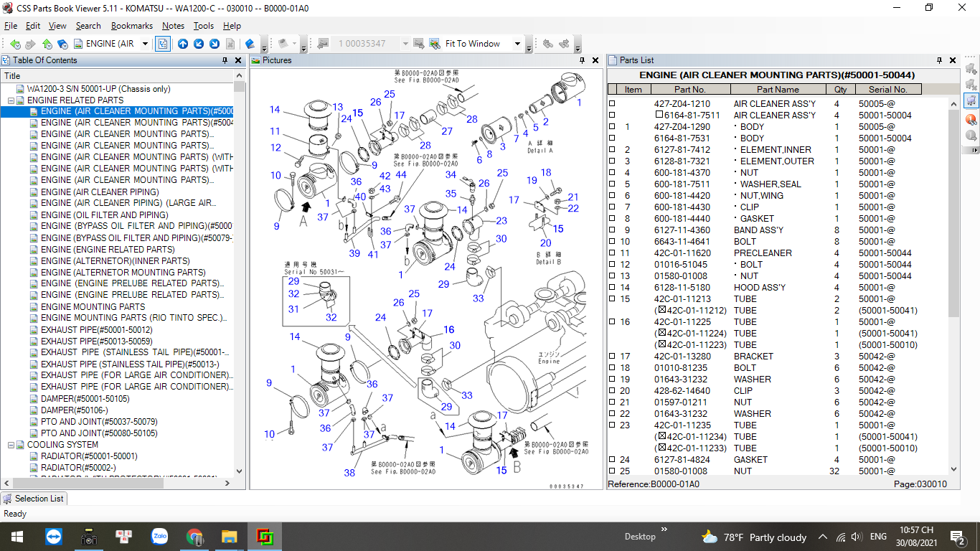The image size is (980, 551).
Task: Expand the sidebar overflow arrow at right
Action: point(972,150)
